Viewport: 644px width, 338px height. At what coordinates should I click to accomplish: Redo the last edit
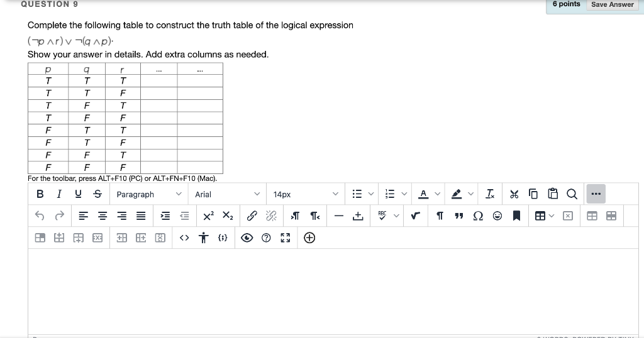pyautogui.click(x=60, y=215)
